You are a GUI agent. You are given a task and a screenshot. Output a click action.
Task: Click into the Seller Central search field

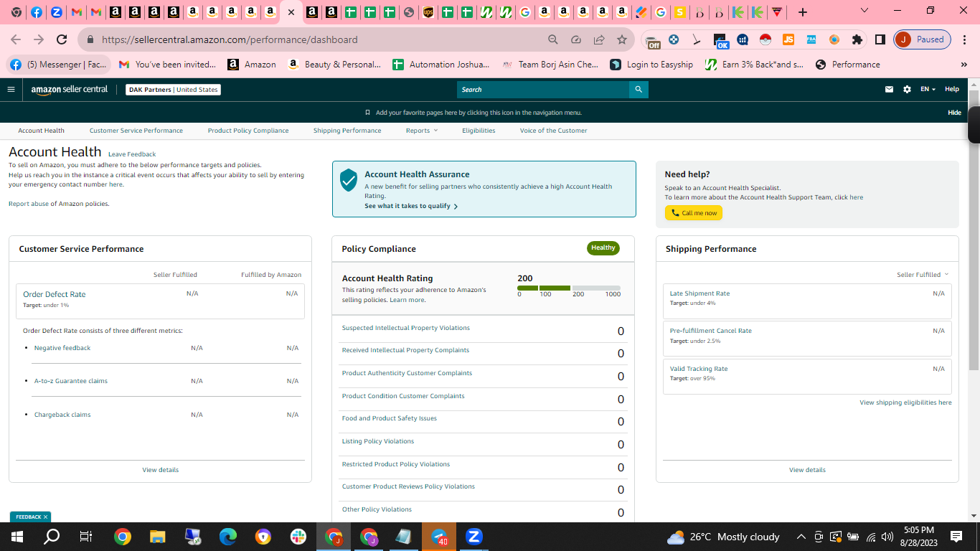[543, 90]
